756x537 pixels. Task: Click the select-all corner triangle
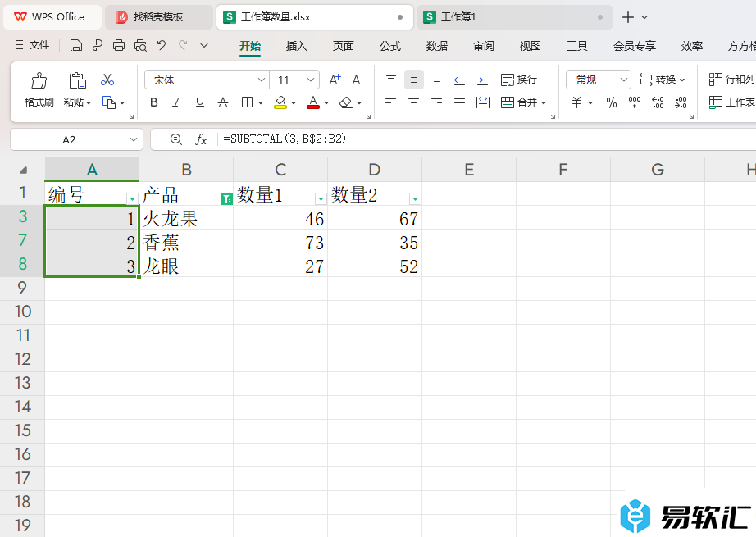coord(23,170)
